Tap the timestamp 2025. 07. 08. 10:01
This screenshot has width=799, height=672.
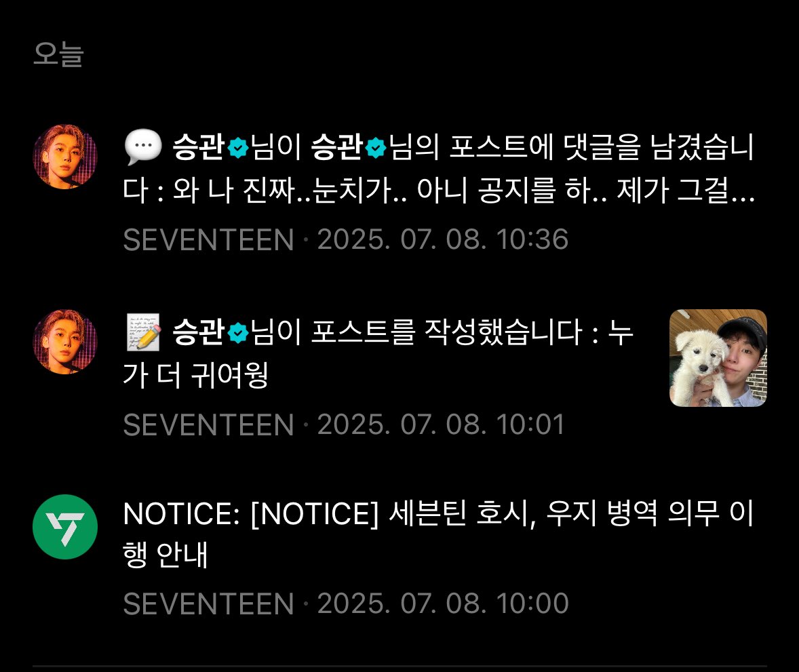(441, 424)
